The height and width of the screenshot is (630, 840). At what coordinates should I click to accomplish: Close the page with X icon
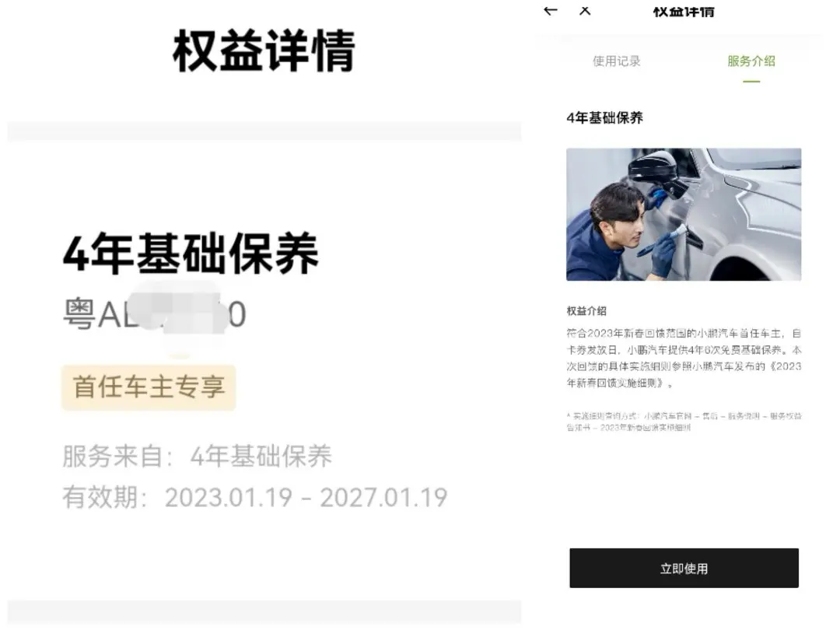pyautogui.click(x=585, y=10)
